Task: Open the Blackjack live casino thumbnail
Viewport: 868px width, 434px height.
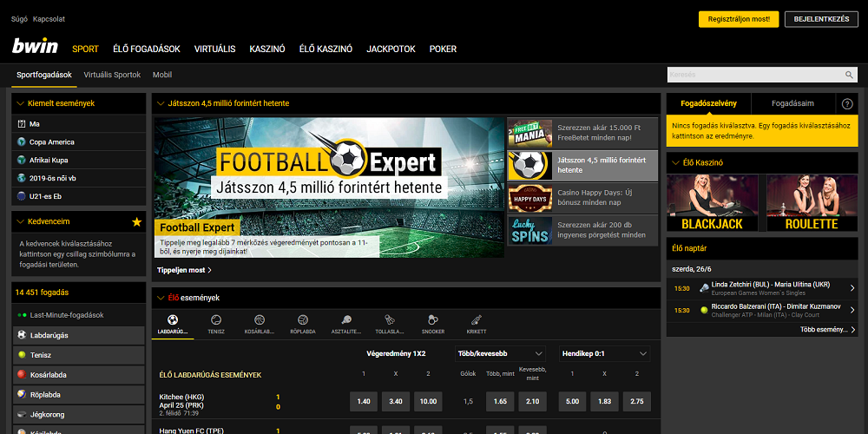Action: [712, 203]
